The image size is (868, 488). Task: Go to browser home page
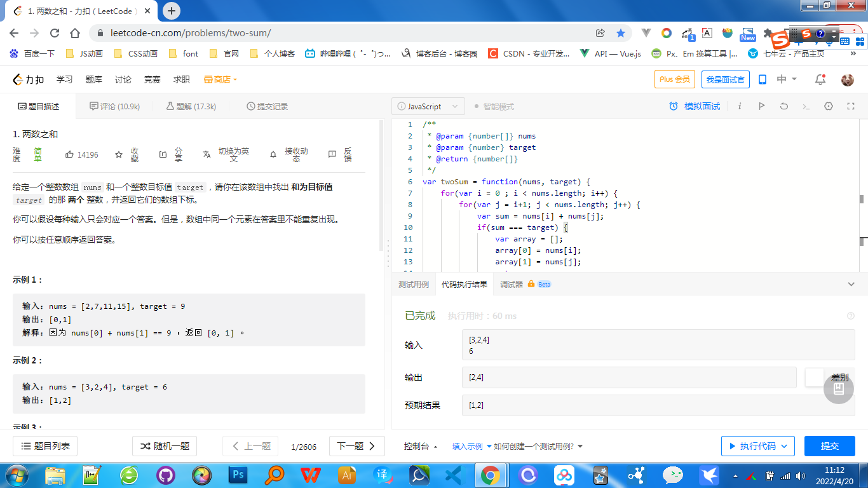pos(75,33)
